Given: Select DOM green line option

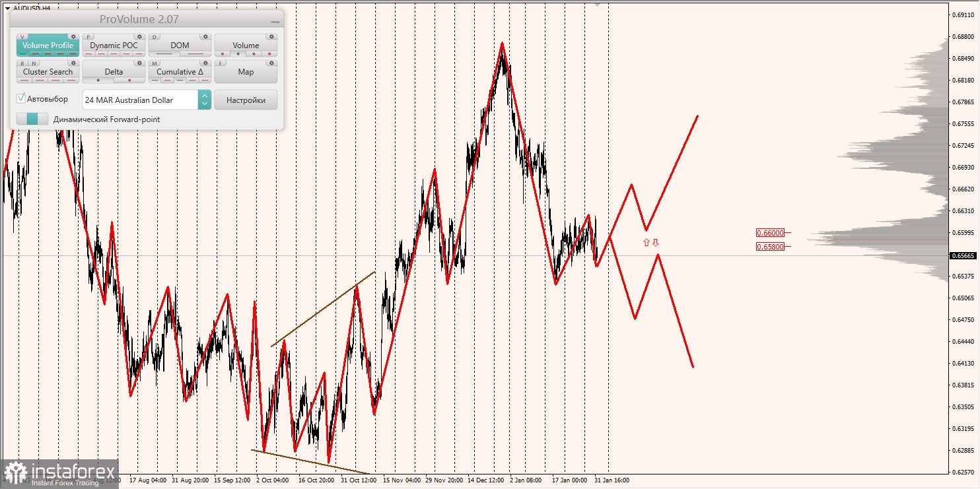Looking at the screenshot, I should click(x=164, y=53).
